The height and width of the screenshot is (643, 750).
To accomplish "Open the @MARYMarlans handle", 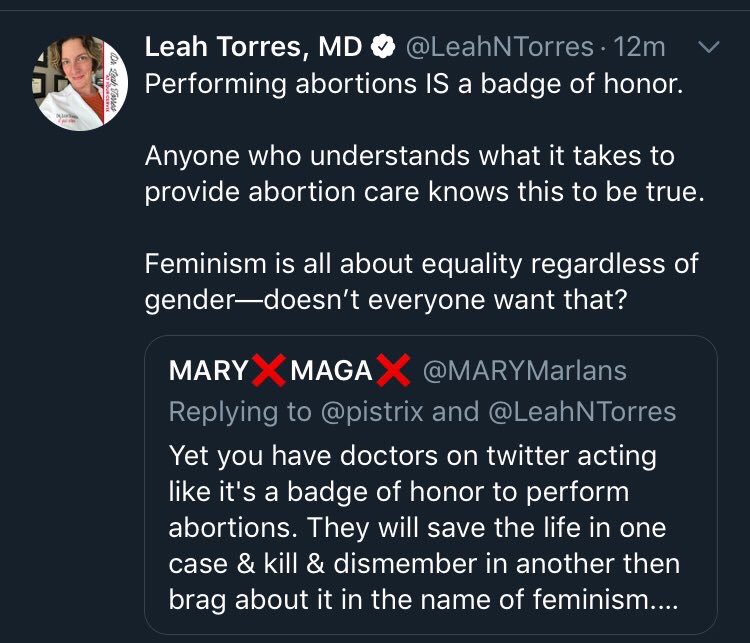I will [x=526, y=371].
